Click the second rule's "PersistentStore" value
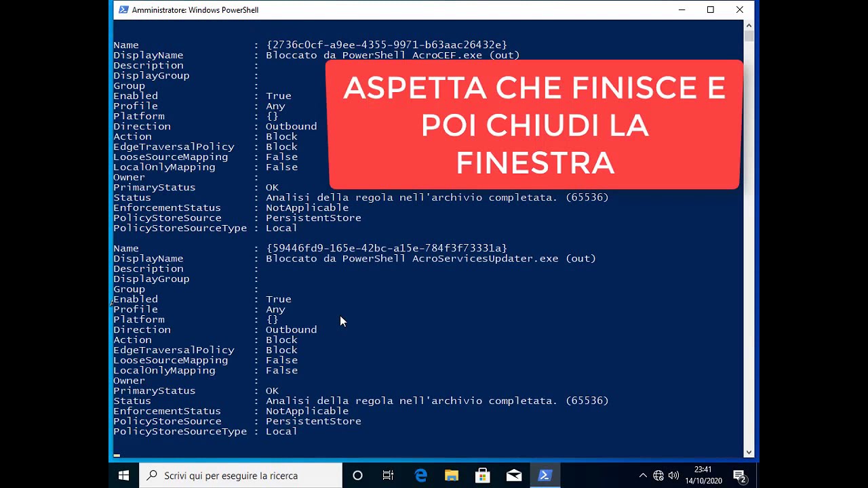 click(x=313, y=421)
